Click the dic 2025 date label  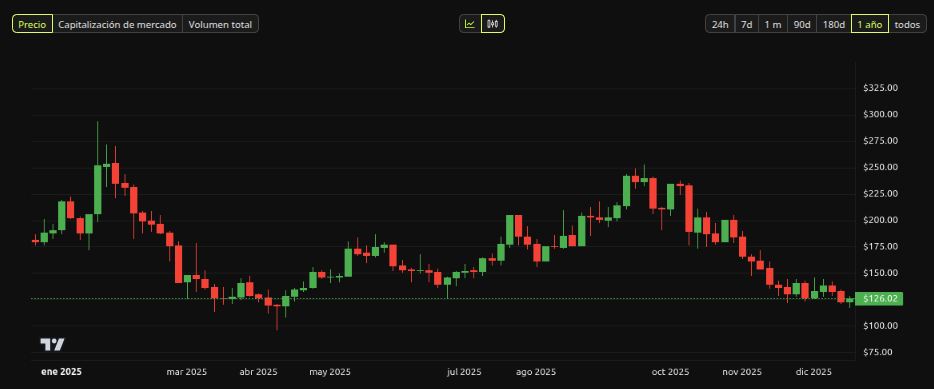click(814, 372)
